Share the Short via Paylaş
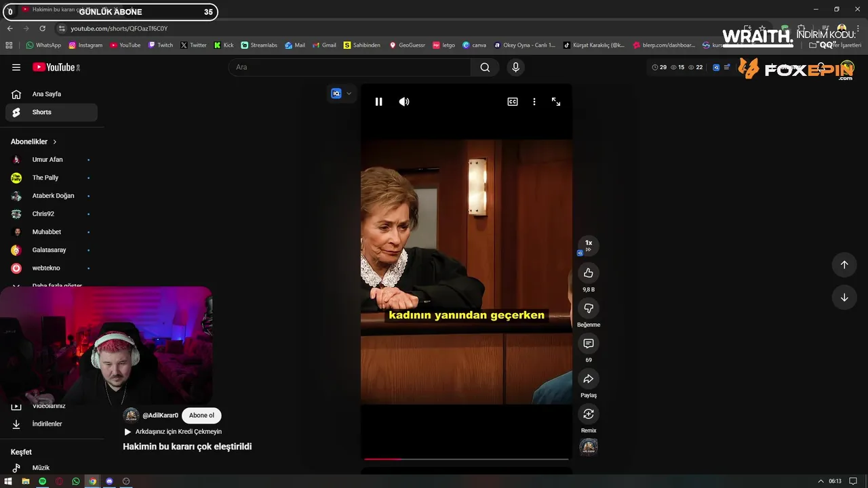 tap(589, 379)
